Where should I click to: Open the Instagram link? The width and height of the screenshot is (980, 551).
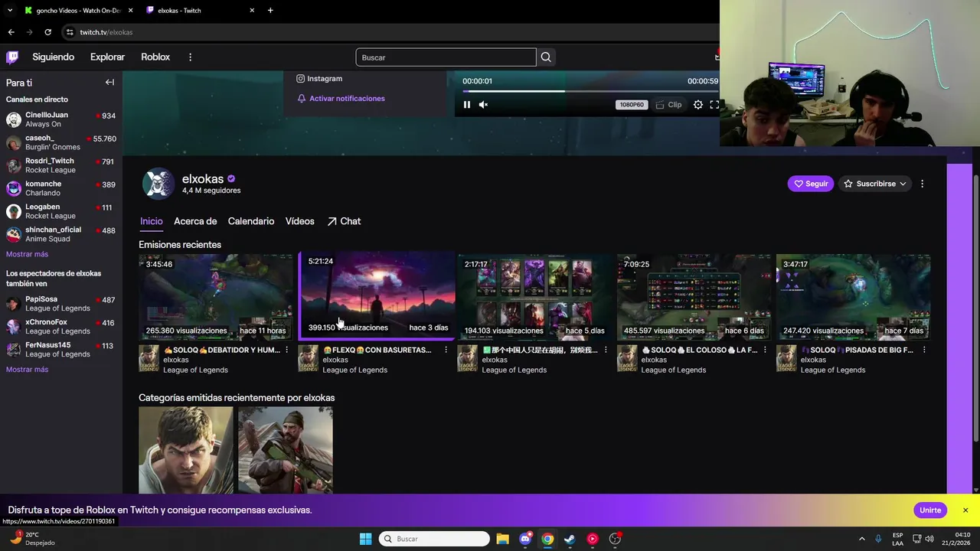(x=319, y=79)
